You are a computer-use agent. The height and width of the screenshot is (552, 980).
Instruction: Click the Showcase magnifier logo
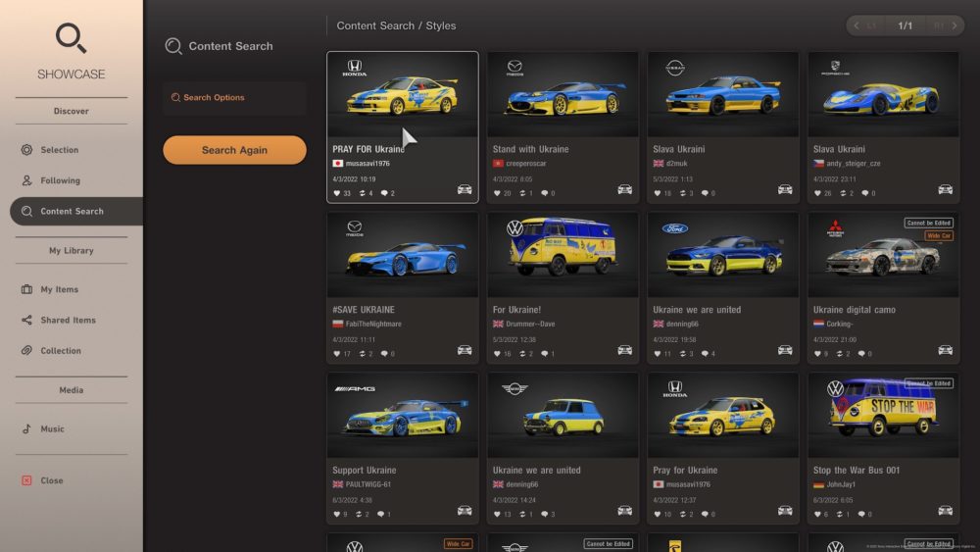point(72,38)
